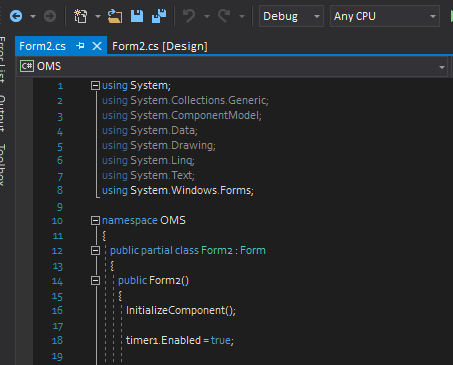Switch to Form2.cs [Design] tab

pos(160,46)
